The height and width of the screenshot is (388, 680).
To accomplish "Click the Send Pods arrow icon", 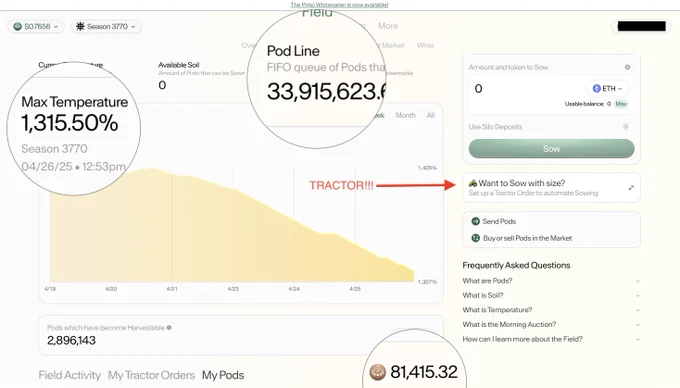I will [475, 222].
